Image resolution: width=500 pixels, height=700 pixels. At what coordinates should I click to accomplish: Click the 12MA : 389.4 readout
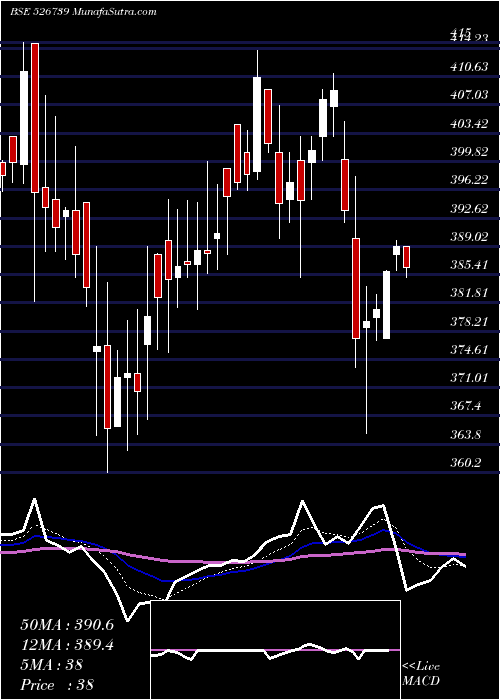coord(67,645)
